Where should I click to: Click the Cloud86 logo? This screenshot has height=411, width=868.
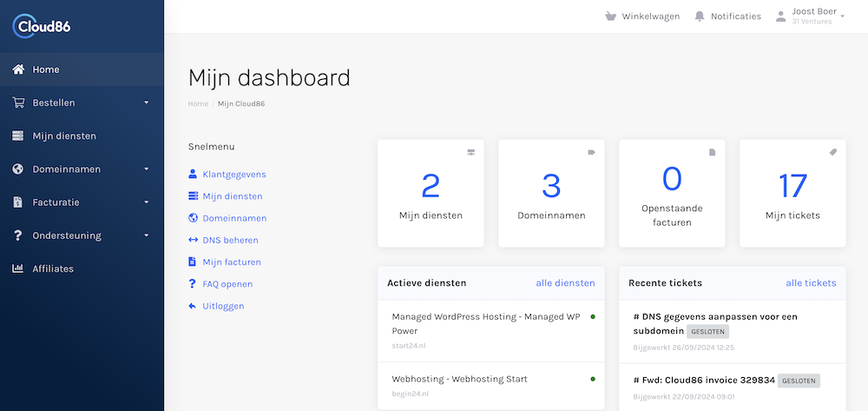(42, 26)
